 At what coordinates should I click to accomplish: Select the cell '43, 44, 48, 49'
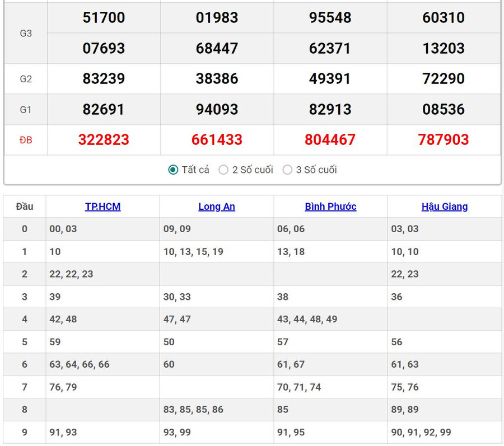[307, 319]
